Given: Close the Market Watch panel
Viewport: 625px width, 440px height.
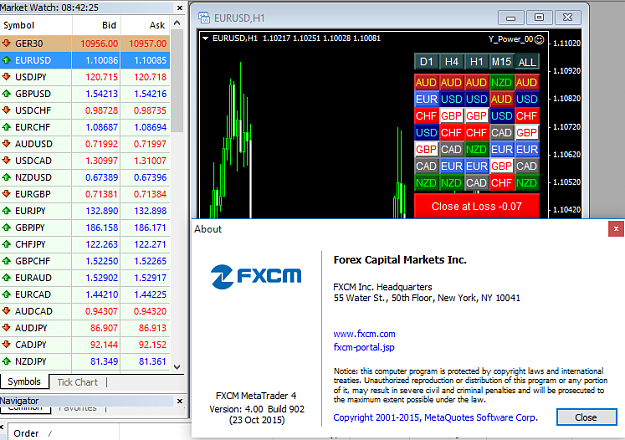Looking at the screenshot, I should 180,8.
